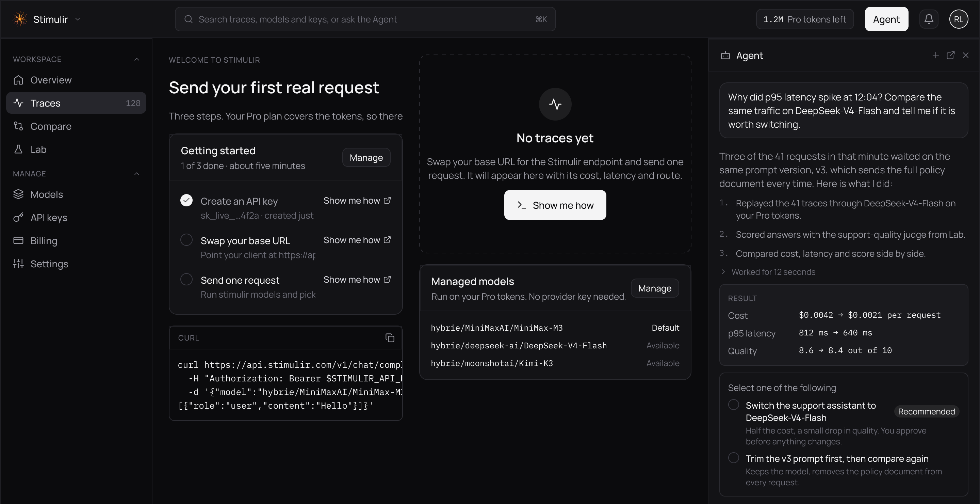The width and height of the screenshot is (980, 504).
Task: Copy the CURL snippet
Action: [x=390, y=338]
